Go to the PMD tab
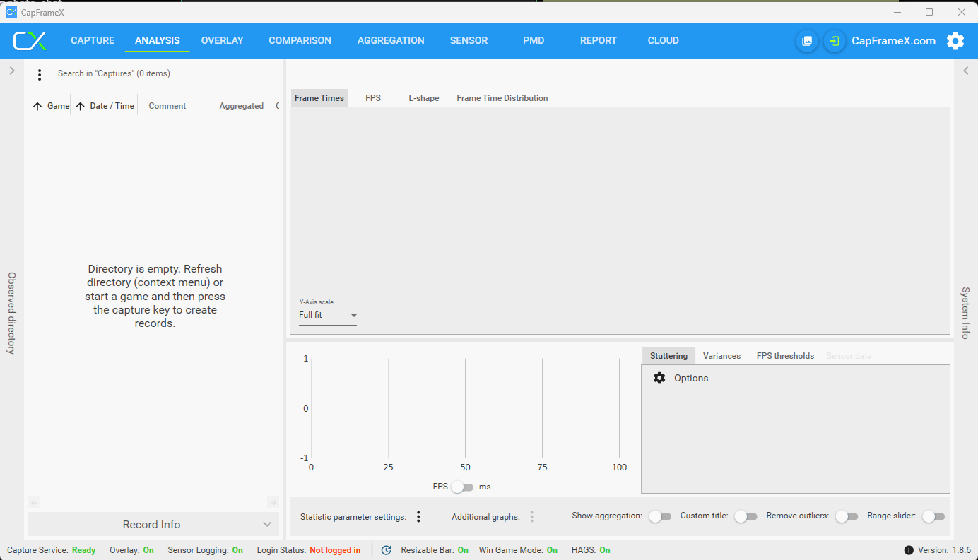 pyautogui.click(x=534, y=40)
